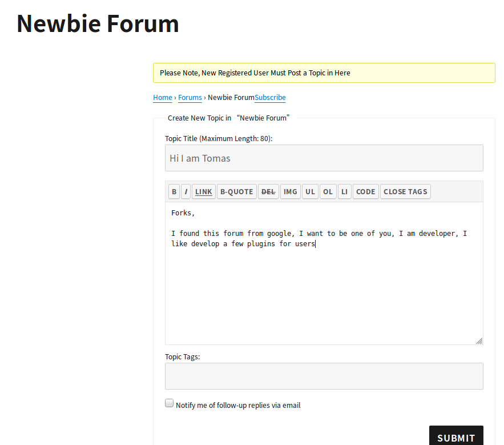Viewport: 504px width, 445px height.
Task: Insert a hyperlink using the LINK button
Action: (x=203, y=191)
